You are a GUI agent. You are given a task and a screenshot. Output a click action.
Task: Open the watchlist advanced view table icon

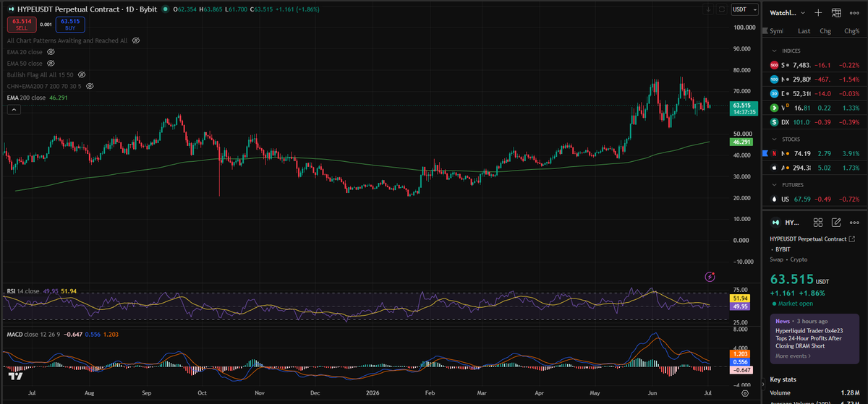[836, 12]
